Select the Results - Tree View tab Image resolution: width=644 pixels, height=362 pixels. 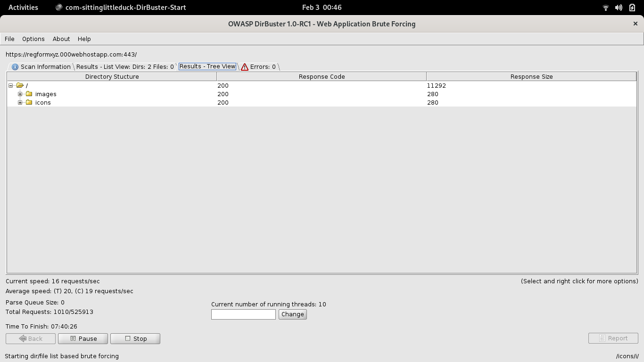[x=207, y=66]
